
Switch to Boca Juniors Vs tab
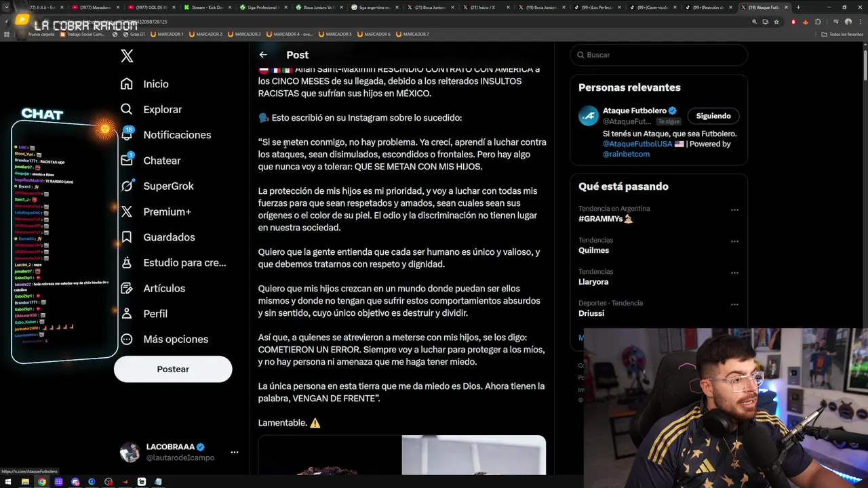[319, 7]
